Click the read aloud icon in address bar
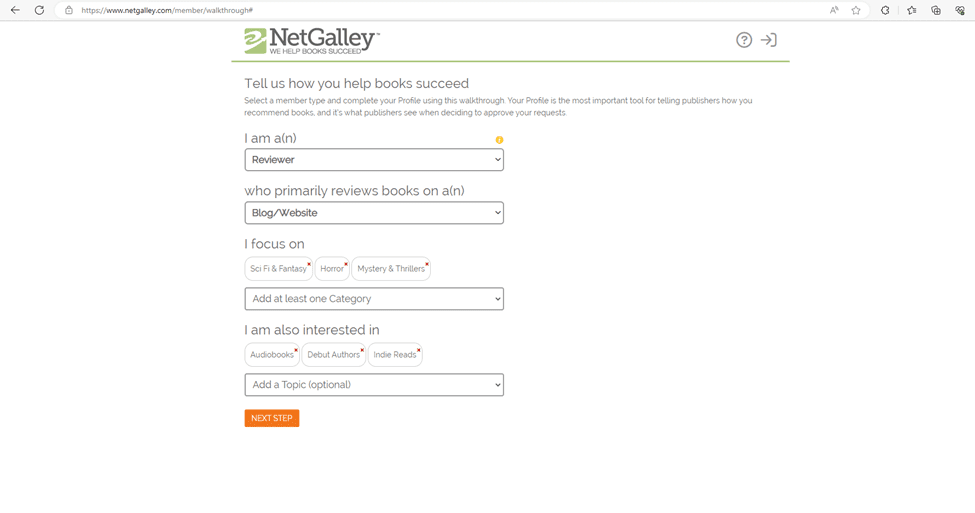The width and height of the screenshot is (975, 513). [834, 10]
